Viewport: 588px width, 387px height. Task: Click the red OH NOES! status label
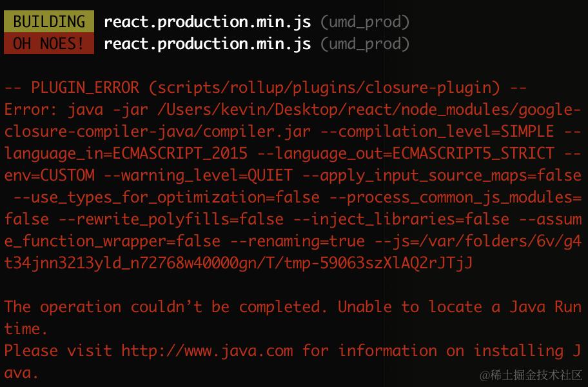[49, 43]
